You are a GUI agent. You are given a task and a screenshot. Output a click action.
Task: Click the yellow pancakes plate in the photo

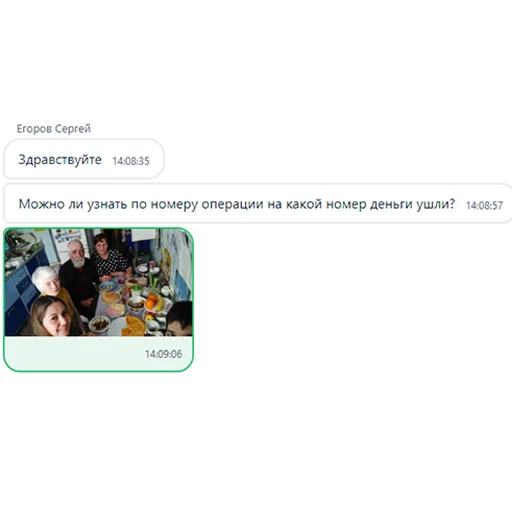133,325
